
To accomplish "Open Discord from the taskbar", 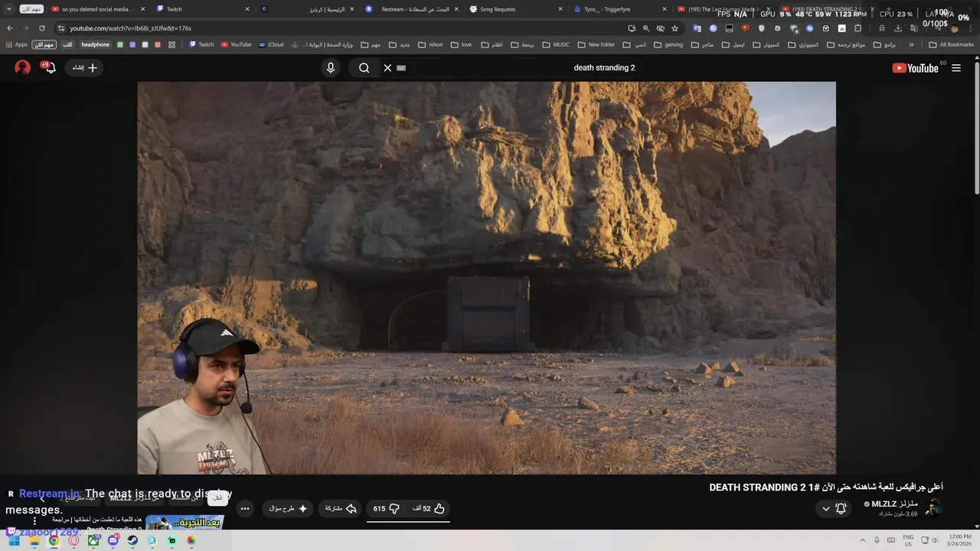I will pyautogui.click(x=113, y=540).
